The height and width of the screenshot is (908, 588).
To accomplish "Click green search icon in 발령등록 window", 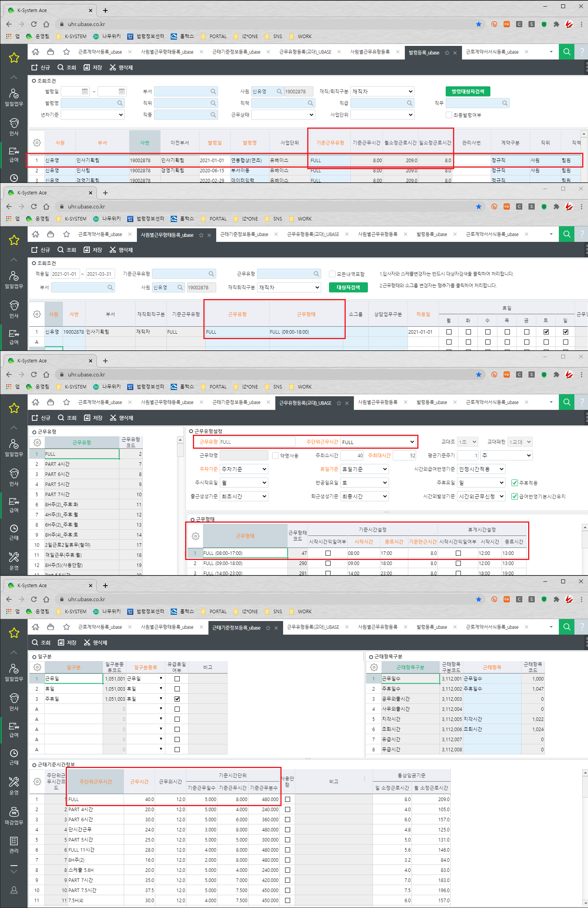I will (567, 52).
